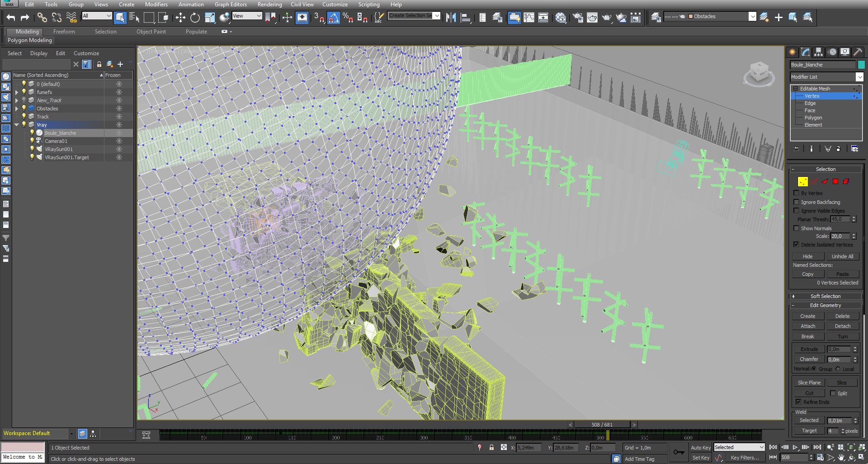
Task: Enable Ignore Visible Edges checkbox
Action: pyautogui.click(x=797, y=211)
